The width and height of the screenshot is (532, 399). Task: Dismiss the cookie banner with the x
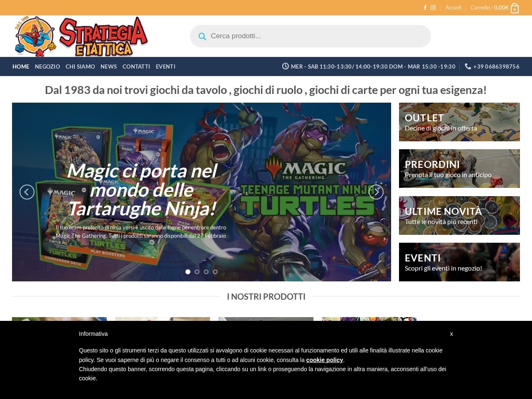tap(451, 334)
